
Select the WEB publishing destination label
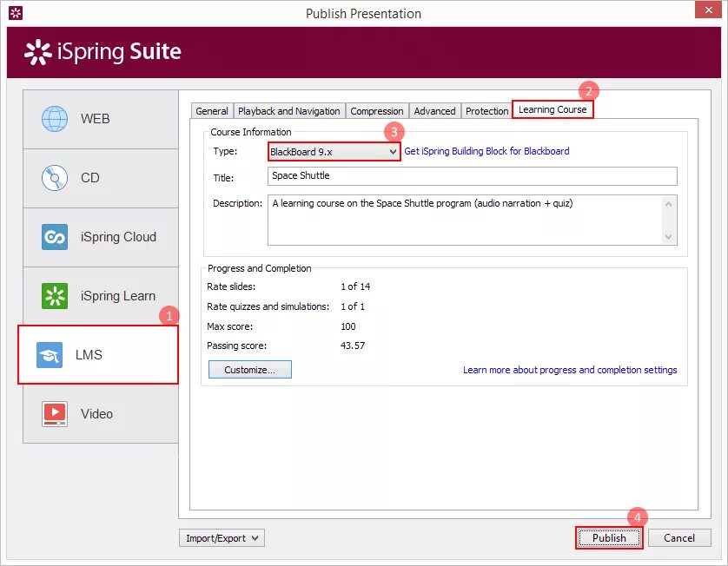96,119
